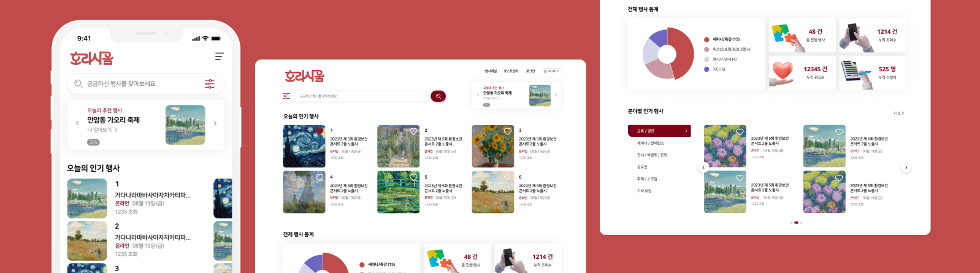Select the 세미나 / 컨퍼런스 category

pyautogui.click(x=651, y=143)
